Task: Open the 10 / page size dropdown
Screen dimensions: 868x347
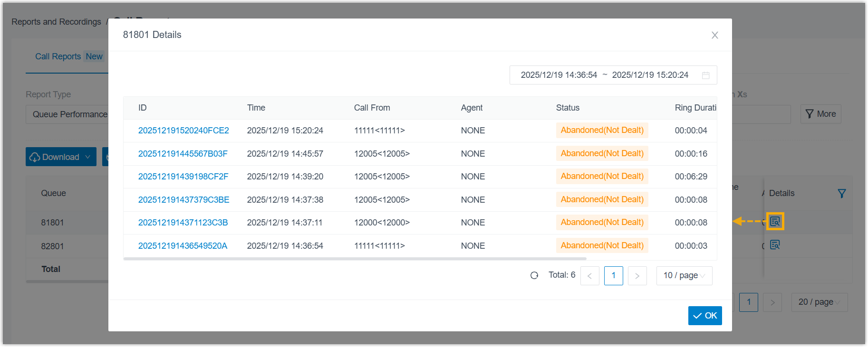Action: (685, 276)
